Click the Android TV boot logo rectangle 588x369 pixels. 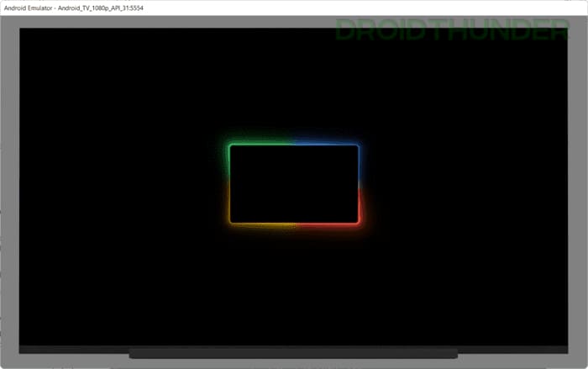click(294, 184)
